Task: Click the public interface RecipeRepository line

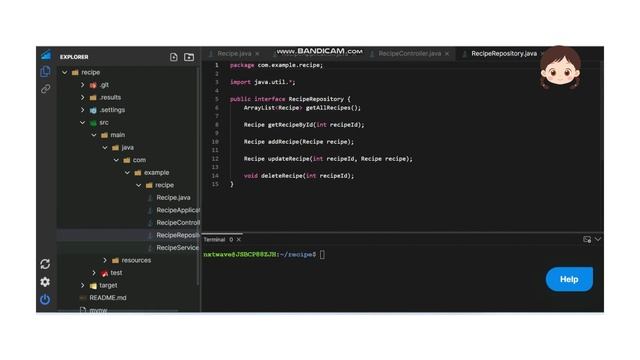Action: click(x=290, y=99)
